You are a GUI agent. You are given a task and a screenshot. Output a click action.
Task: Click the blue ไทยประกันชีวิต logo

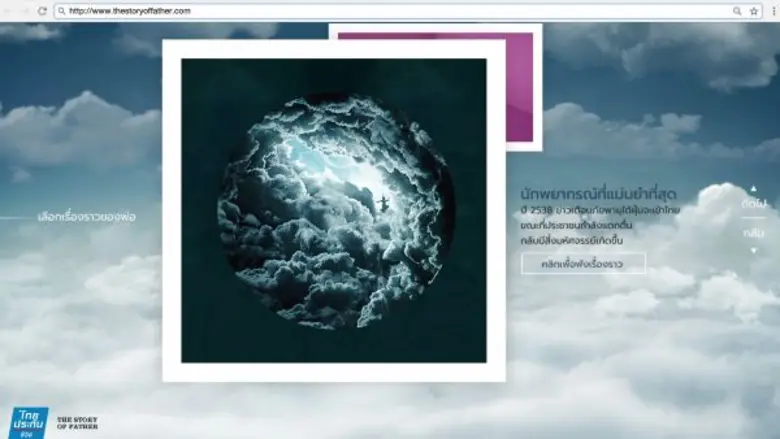29,422
